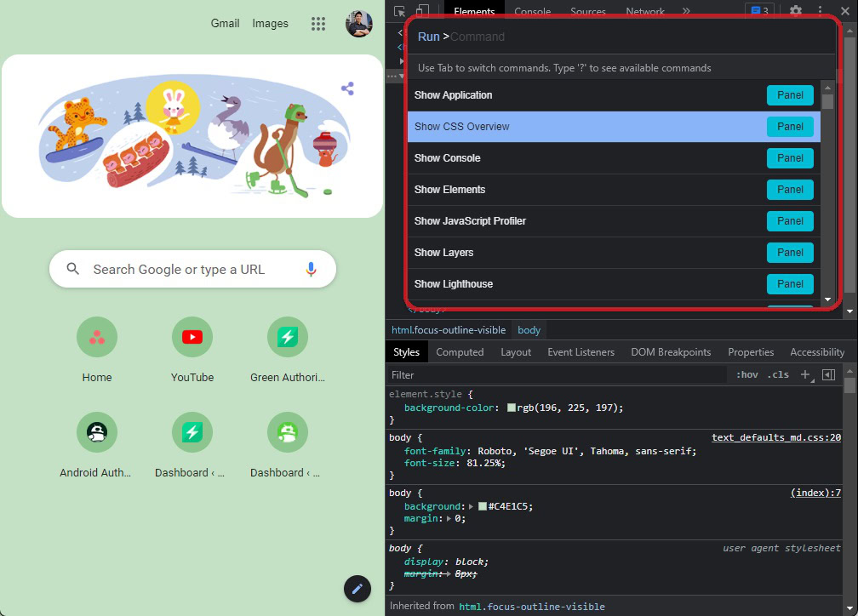Activate the DevTools inspect element tool
Image resolution: width=858 pixels, height=616 pixels.
pos(399,11)
